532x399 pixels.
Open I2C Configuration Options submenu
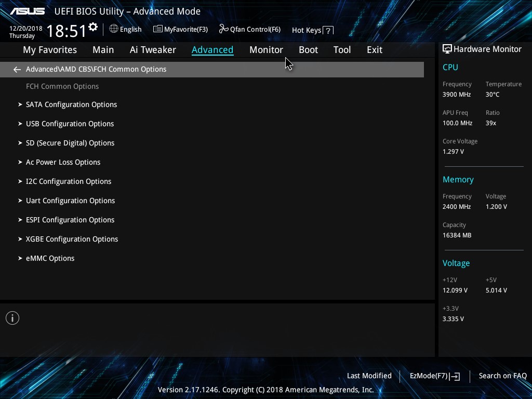coord(69,181)
